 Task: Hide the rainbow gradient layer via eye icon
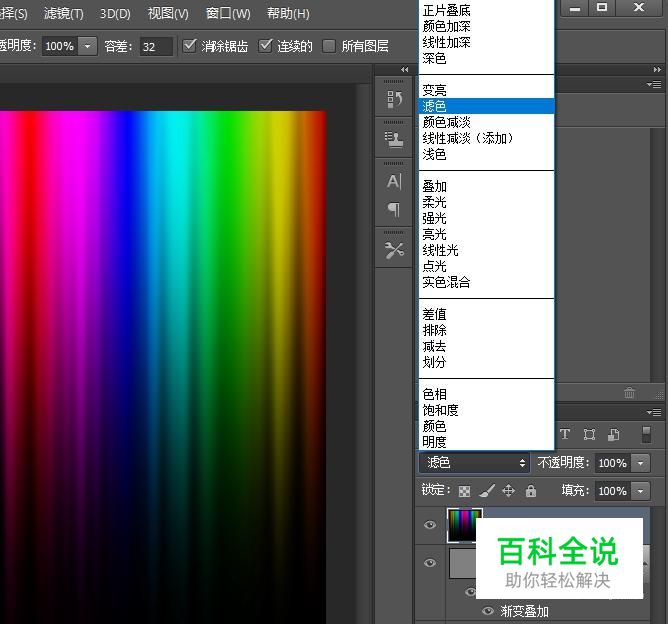click(431, 525)
